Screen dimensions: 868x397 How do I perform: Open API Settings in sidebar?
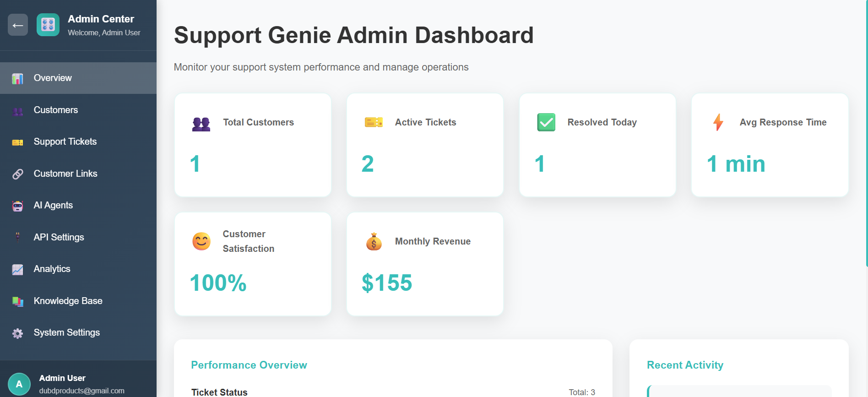tap(78, 237)
